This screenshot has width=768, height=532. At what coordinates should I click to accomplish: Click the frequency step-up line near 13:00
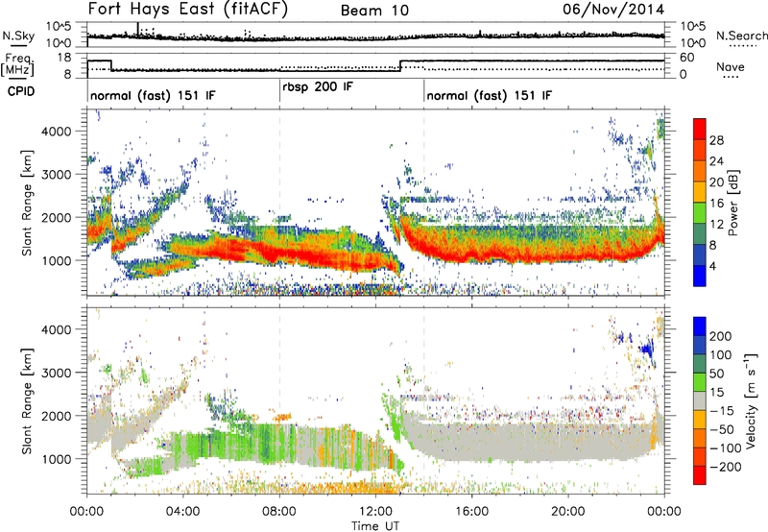(400, 65)
